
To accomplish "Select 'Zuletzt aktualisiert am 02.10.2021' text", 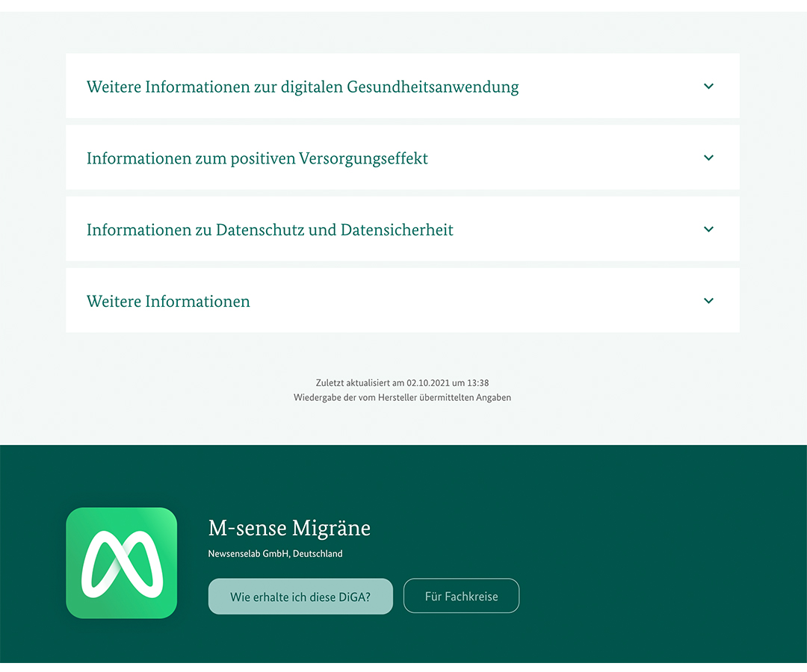I will tap(383, 383).
